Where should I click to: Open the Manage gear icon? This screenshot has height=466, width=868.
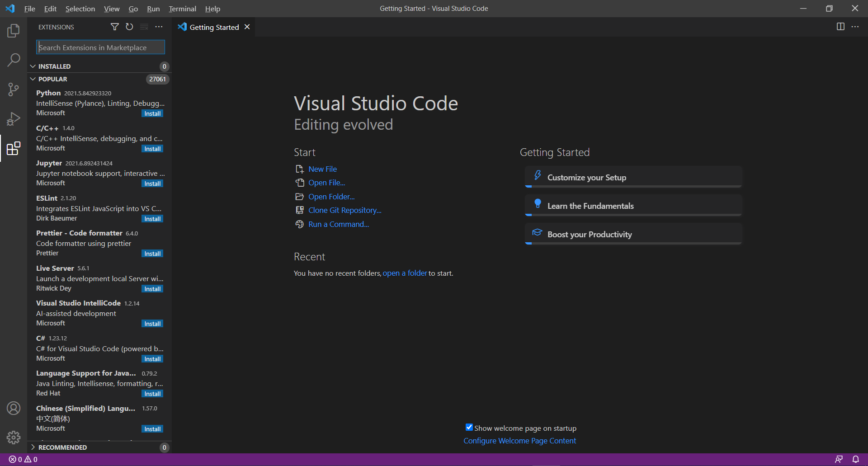(14, 437)
